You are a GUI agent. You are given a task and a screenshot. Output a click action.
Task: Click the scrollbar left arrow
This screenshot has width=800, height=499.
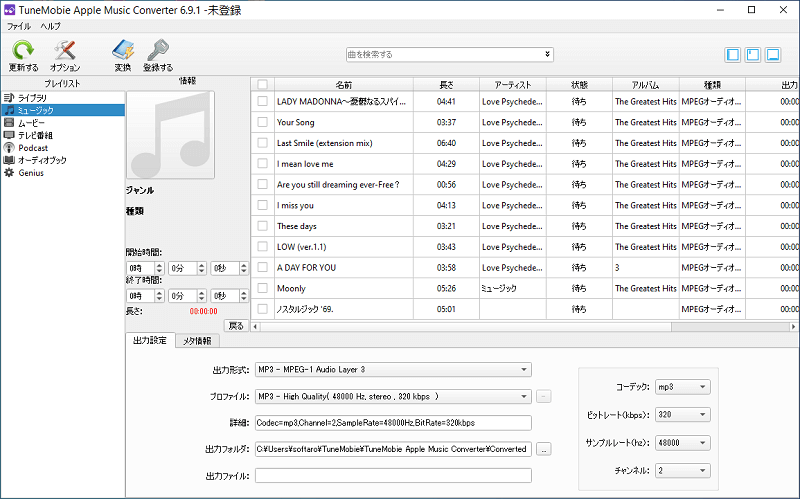click(256, 327)
